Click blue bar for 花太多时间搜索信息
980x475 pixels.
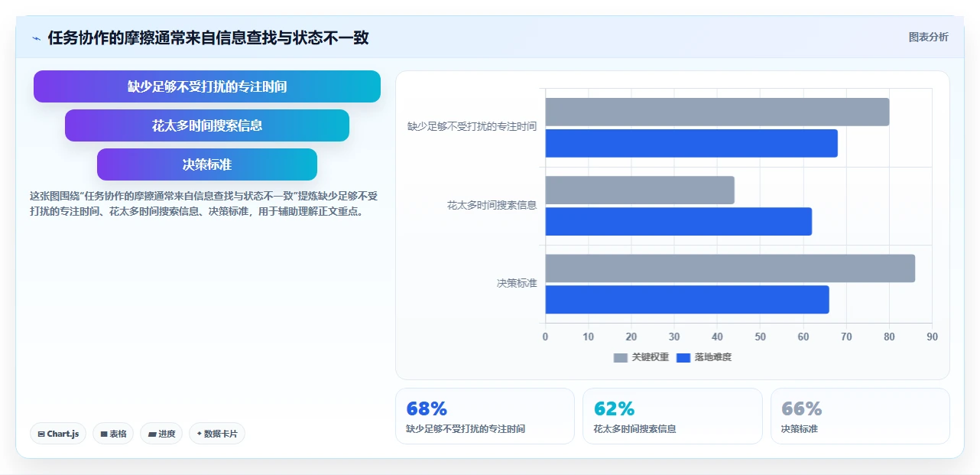point(678,221)
